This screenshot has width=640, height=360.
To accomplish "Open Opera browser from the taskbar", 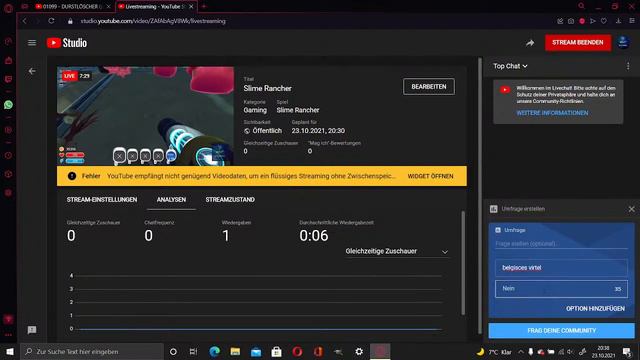I will (297, 351).
